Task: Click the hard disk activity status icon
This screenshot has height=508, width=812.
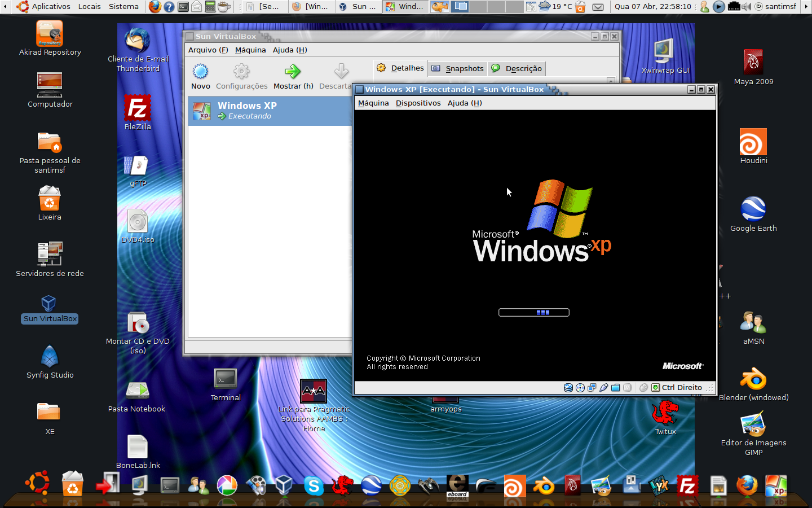Action: pyautogui.click(x=568, y=388)
